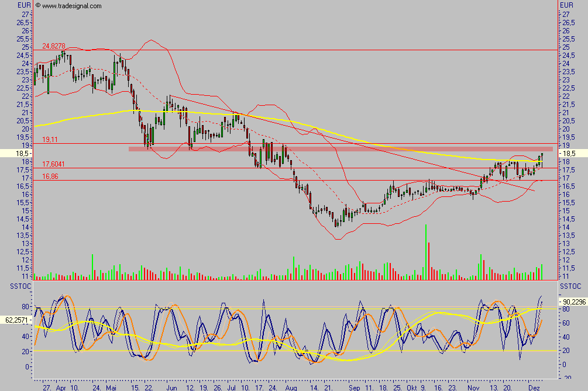This screenshot has height=391, width=588.
Task: Click the left SSTOC indicator label
Action: (15, 286)
